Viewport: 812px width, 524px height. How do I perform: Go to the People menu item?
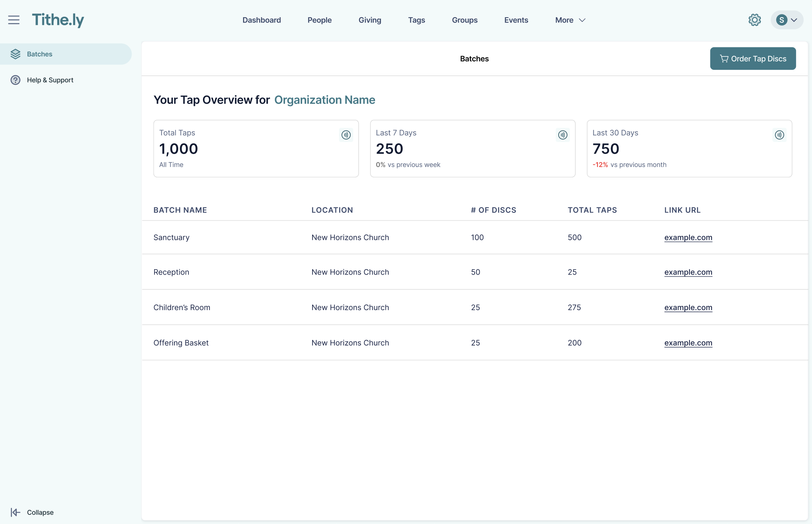(319, 20)
